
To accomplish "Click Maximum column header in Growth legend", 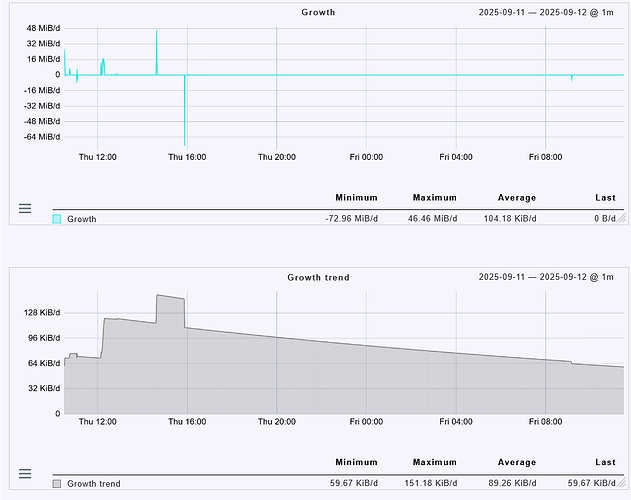I will [434, 198].
